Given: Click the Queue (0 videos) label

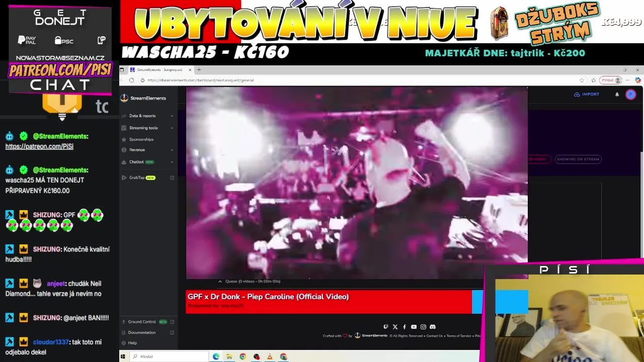Looking at the screenshot, I should (x=253, y=282).
